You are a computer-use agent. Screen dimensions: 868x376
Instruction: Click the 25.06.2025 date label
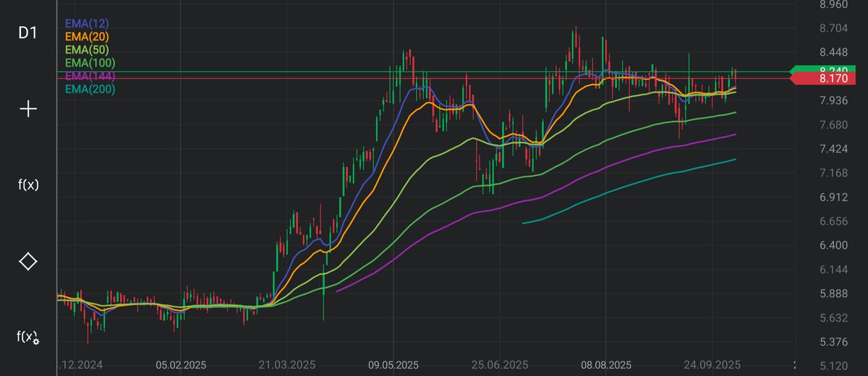pyautogui.click(x=501, y=364)
